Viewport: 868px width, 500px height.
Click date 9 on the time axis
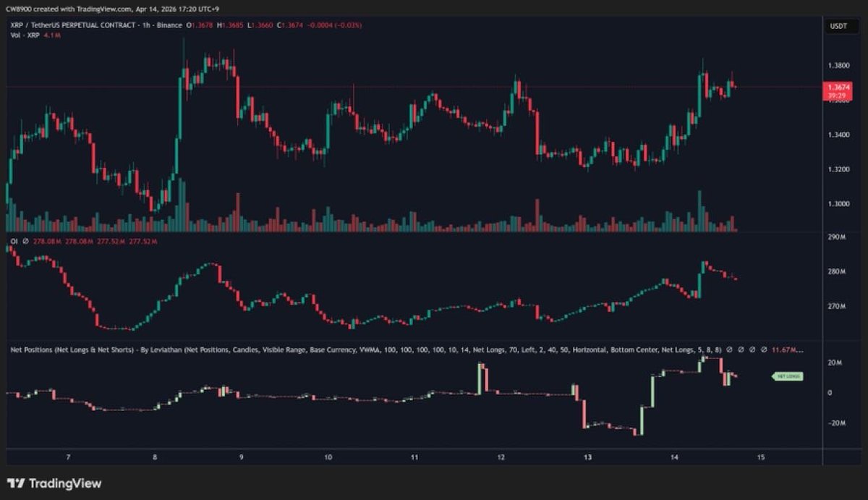pyautogui.click(x=241, y=457)
